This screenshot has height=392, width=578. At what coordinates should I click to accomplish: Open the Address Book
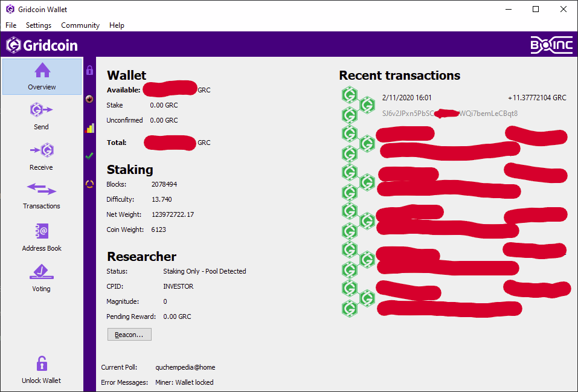pos(41,237)
